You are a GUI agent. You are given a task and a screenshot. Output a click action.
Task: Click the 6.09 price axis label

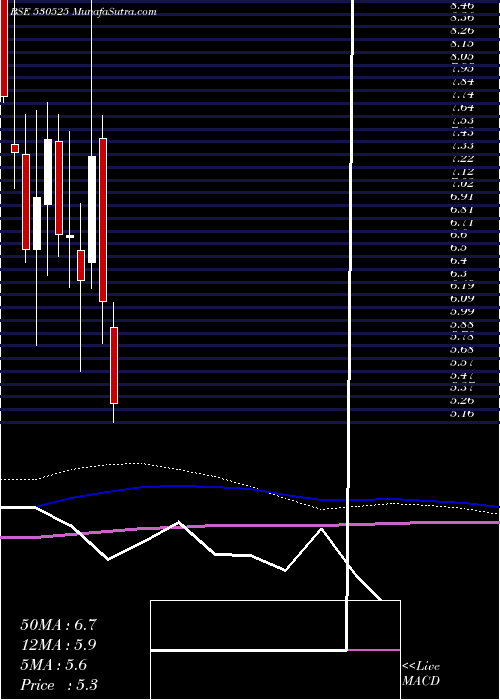pyautogui.click(x=462, y=298)
